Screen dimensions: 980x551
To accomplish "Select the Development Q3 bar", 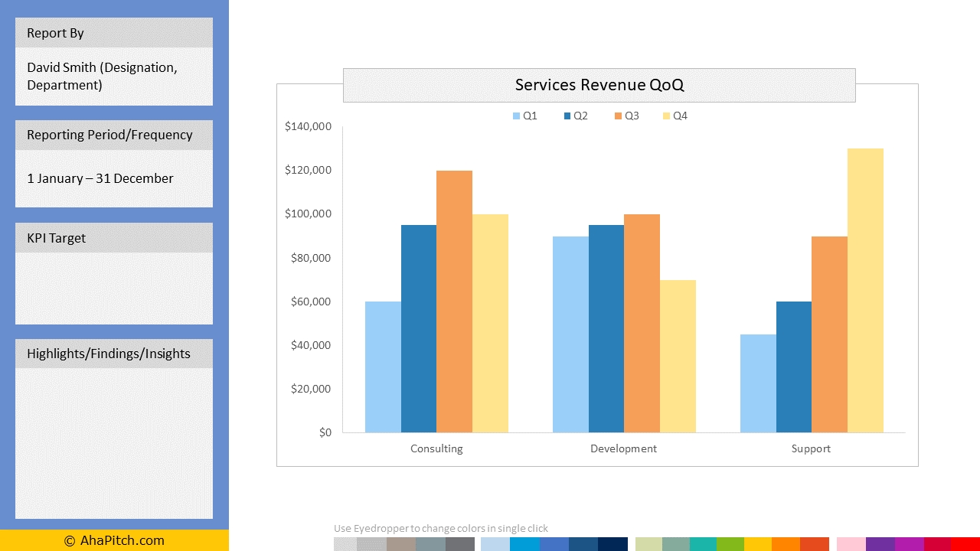I will (642, 323).
